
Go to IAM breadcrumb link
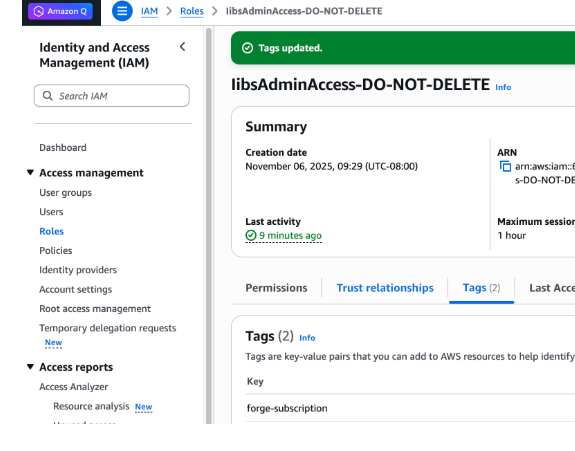pyautogui.click(x=149, y=11)
